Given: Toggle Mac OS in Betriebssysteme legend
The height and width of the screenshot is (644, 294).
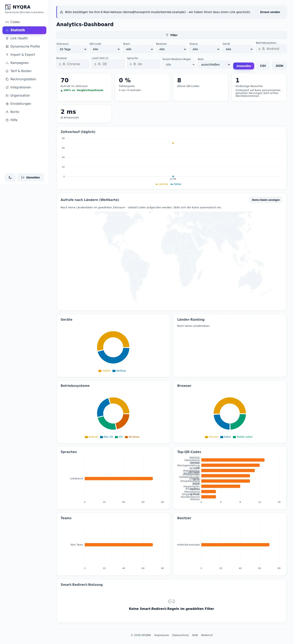Looking at the screenshot, I should pyautogui.click(x=107, y=437).
